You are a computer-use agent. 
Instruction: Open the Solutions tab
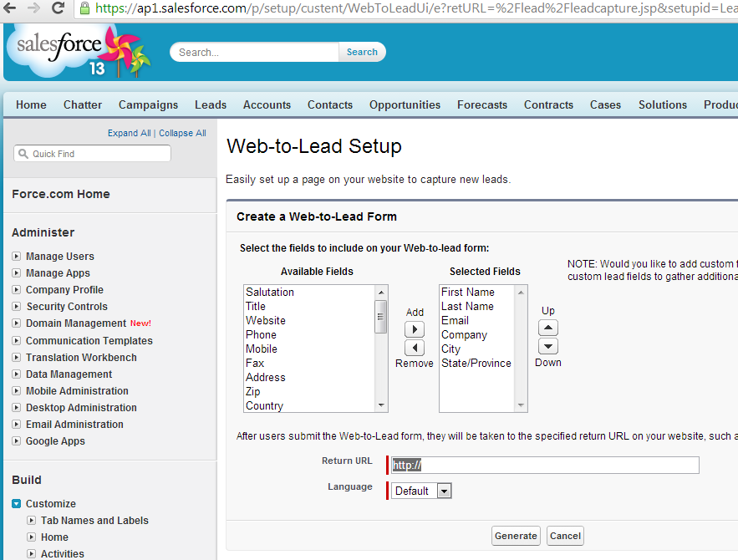663,105
